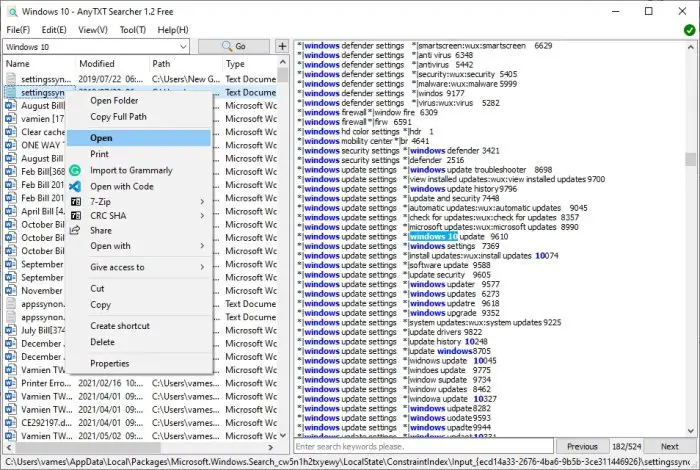
Task: Sort results by the Type column header
Action: pyautogui.click(x=250, y=64)
